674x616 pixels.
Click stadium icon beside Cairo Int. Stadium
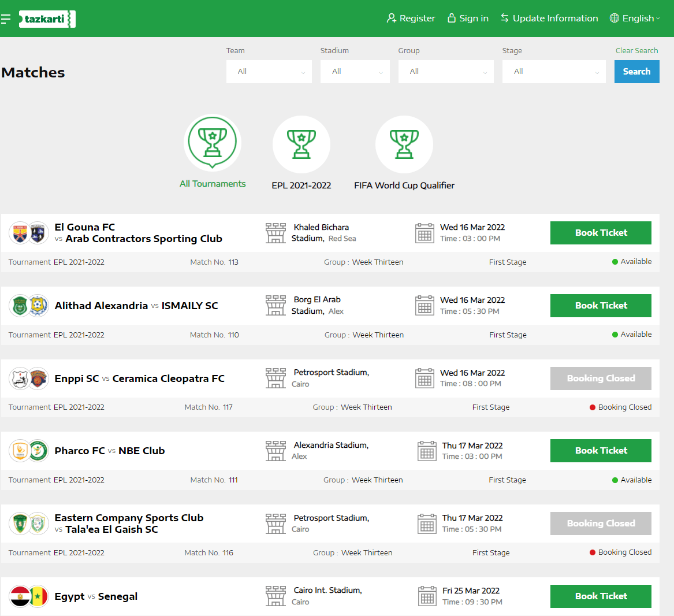click(275, 596)
